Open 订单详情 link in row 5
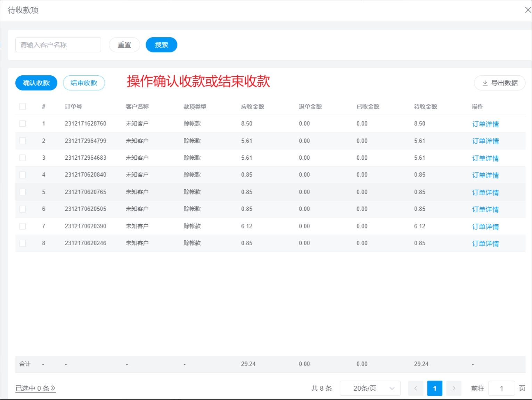The height and width of the screenshot is (400, 532). tap(485, 192)
